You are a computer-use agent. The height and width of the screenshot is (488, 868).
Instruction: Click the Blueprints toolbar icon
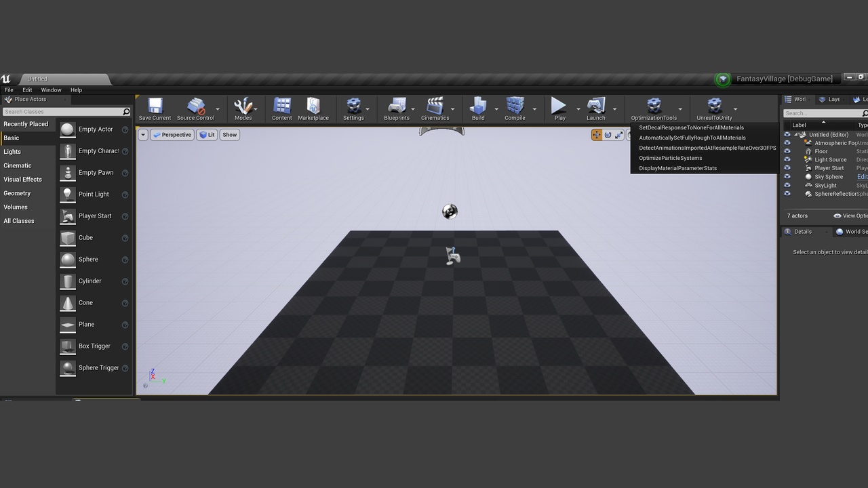397,108
